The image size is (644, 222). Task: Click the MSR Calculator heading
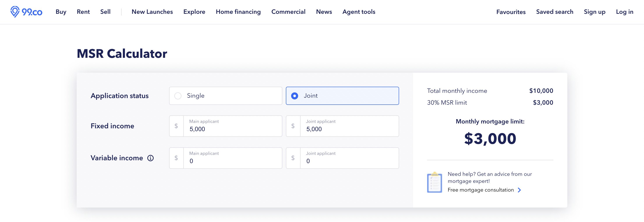tap(122, 53)
